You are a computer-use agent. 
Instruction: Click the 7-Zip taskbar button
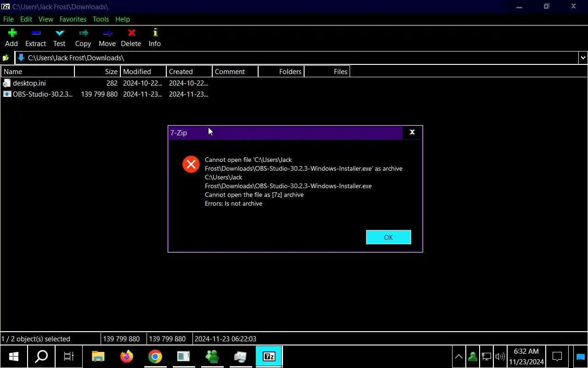269,356
